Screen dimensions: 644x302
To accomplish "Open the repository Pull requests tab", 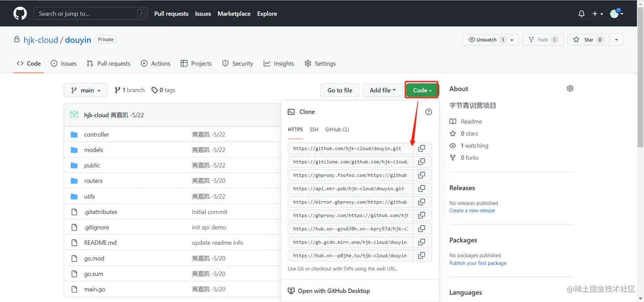I will click(109, 63).
